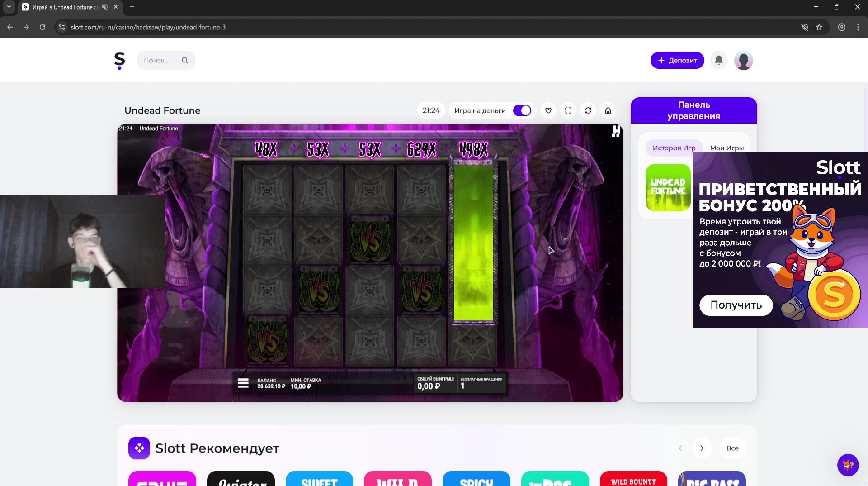Click the browser back arrow
868x486 pixels.
coord(10,27)
